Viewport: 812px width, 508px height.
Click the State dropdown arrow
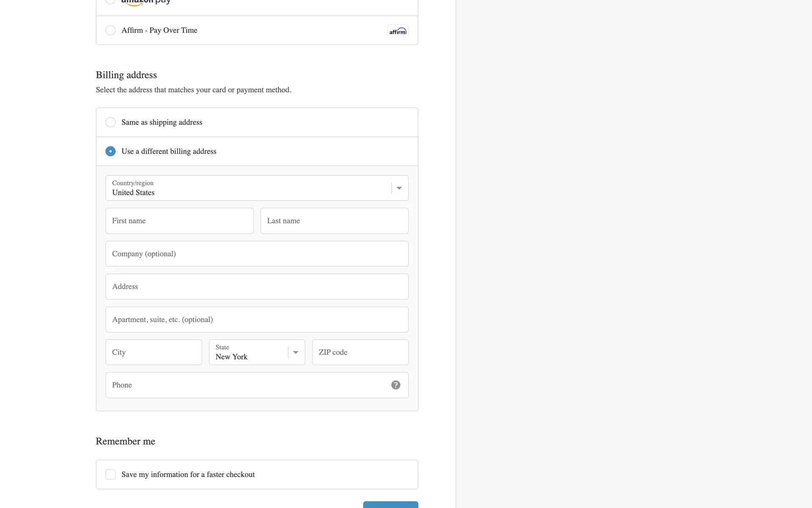coord(296,352)
